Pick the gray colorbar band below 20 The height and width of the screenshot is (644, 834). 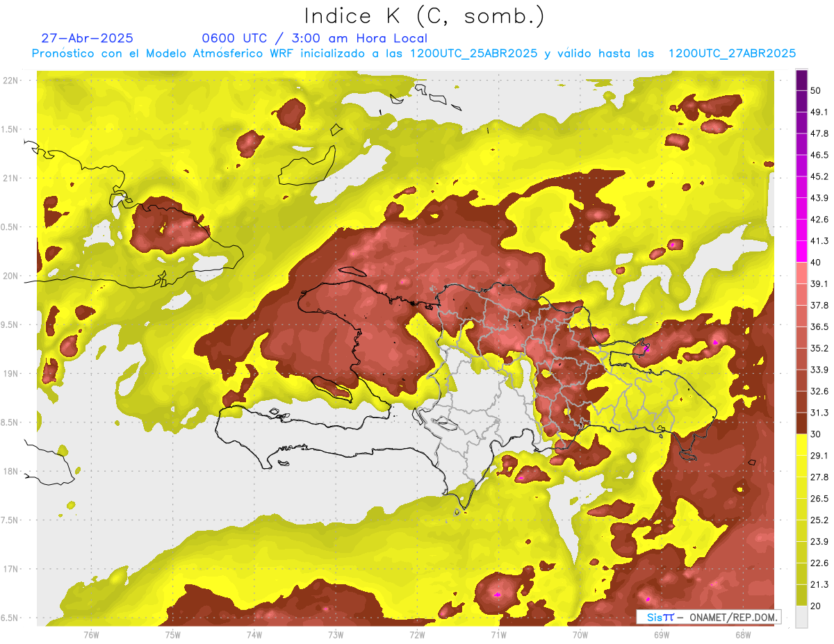(801, 617)
